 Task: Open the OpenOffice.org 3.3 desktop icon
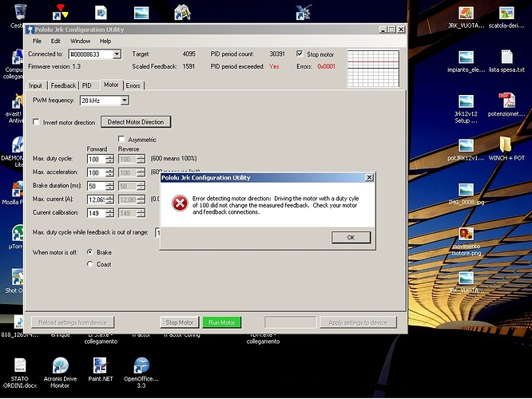pyautogui.click(x=141, y=366)
